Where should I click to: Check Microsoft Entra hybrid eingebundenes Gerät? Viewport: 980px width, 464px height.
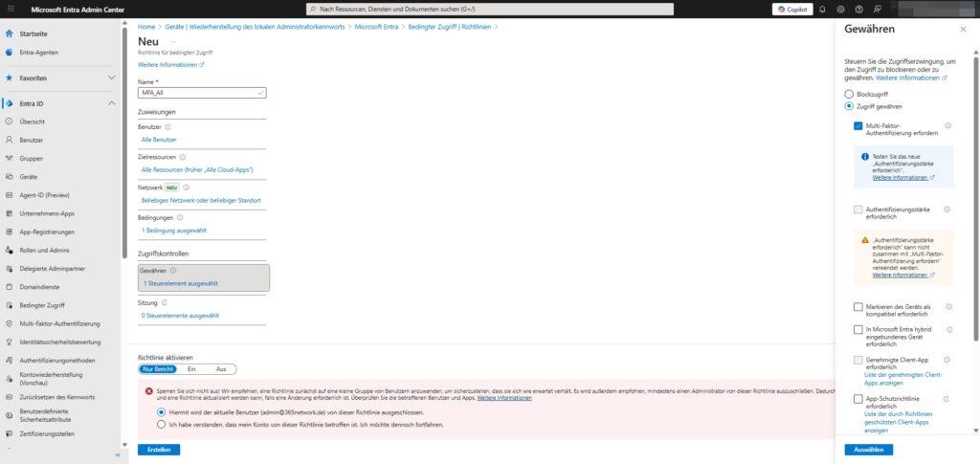[x=858, y=329]
